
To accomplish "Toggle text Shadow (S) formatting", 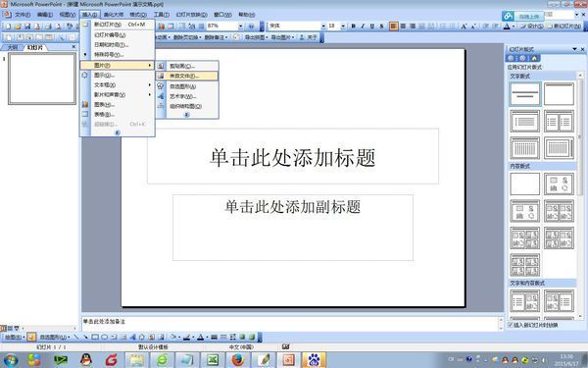I will point(381,26).
